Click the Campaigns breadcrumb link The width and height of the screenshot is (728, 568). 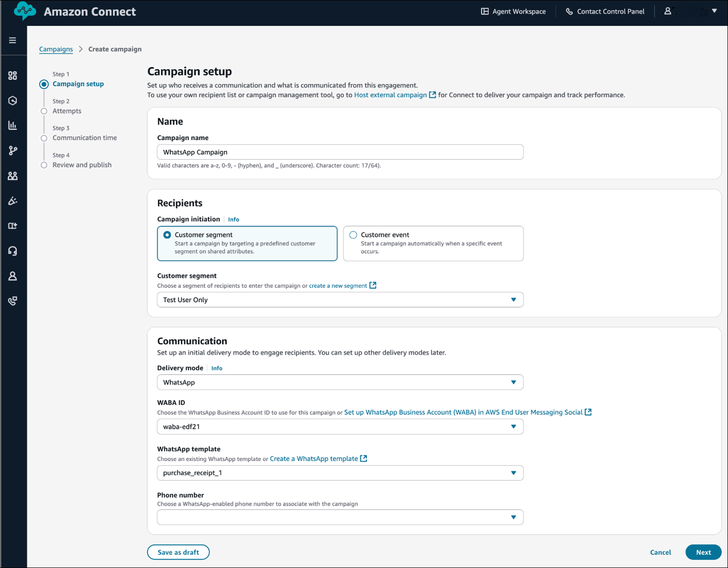(56, 49)
